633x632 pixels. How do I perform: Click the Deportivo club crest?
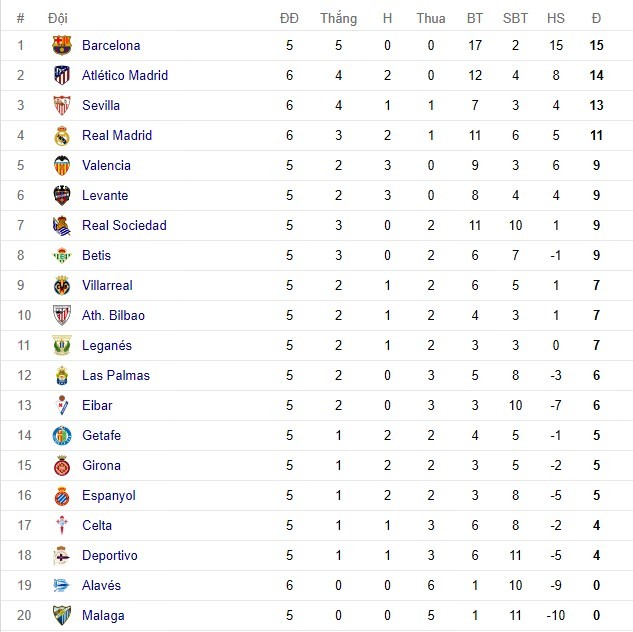[62, 555]
